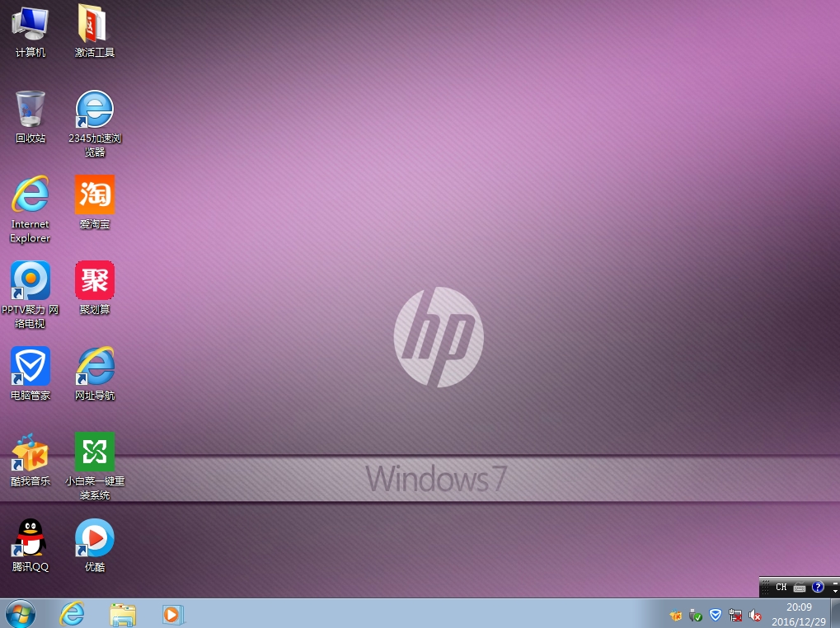Image resolution: width=840 pixels, height=628 pixels.
Task: Open language bar help question mark
Action: (818, 587)
